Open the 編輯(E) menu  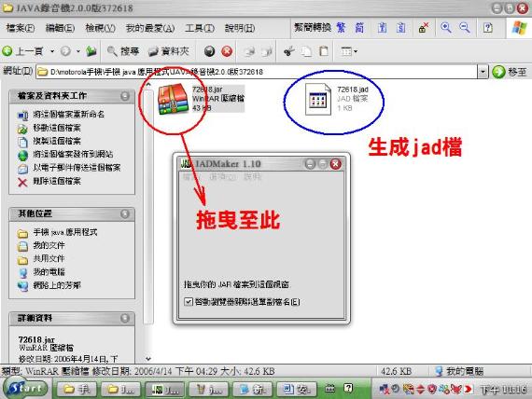coord(60,28)
